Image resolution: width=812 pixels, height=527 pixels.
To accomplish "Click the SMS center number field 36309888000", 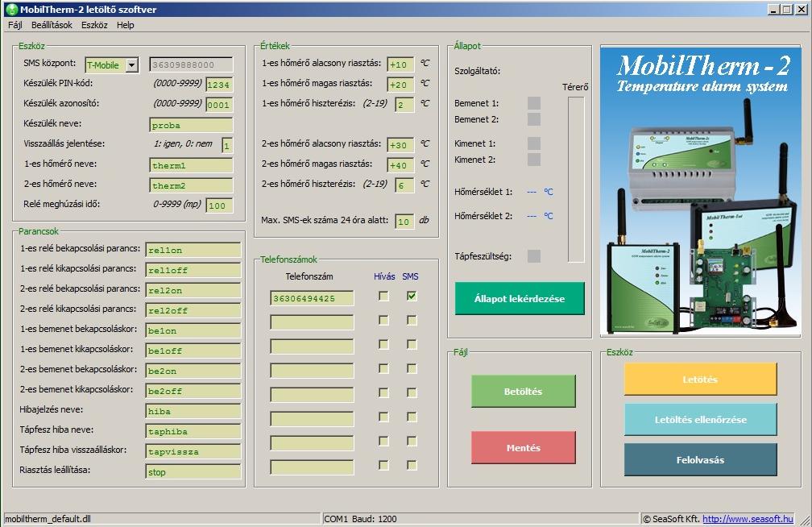I will [x=191, y=64].
